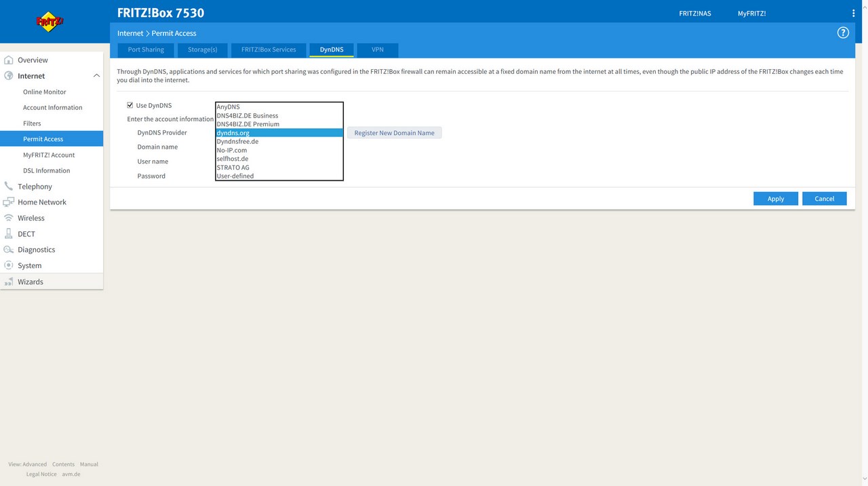Choose dyndns.org in the provider list
Screen dimensions: 868x486
coord(279,133)
